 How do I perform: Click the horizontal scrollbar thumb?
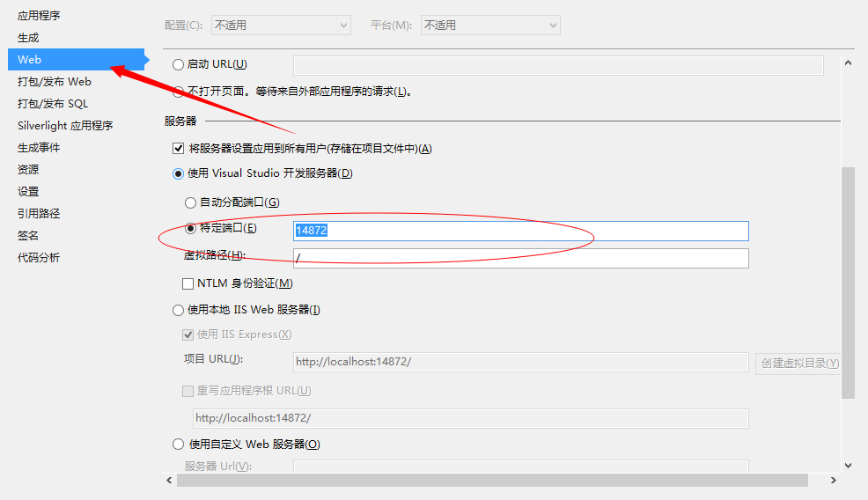coord(492,480)
